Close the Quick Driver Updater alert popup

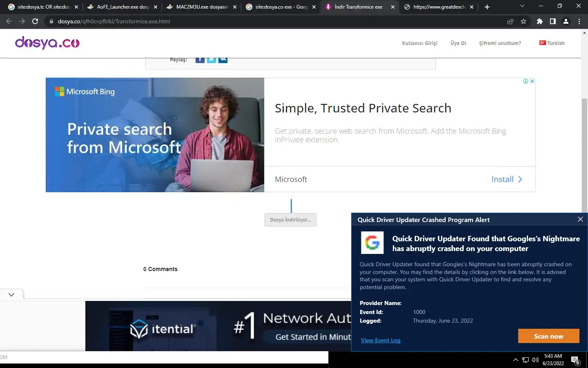[580, 219]
